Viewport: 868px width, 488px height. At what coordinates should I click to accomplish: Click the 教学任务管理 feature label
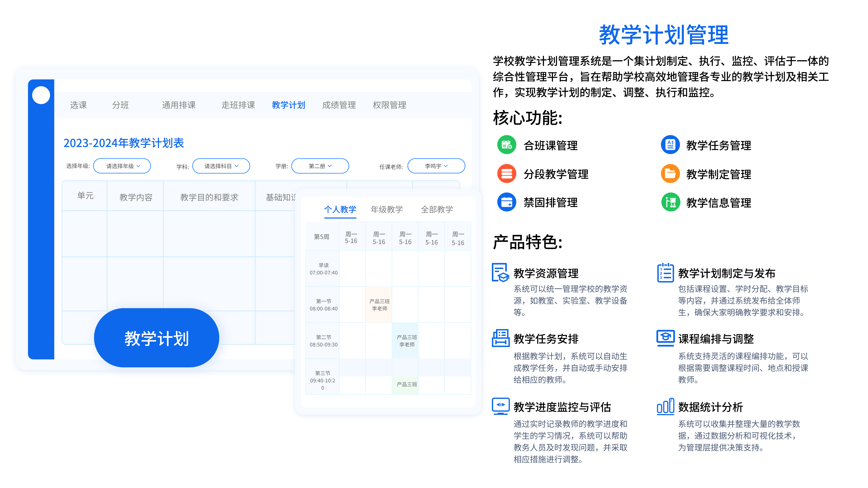click(719, 145)
